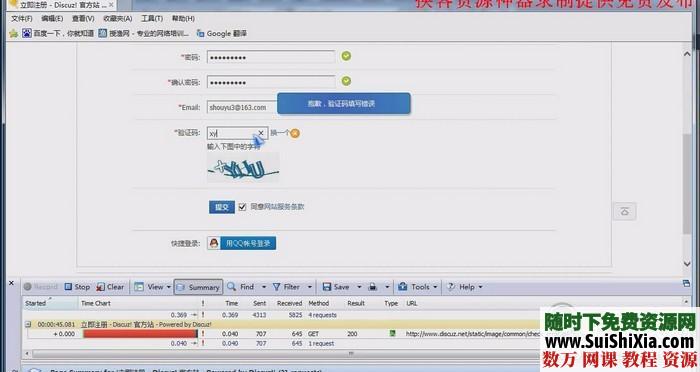Click the page scrollbar up arrow

[x=687, y=54]
